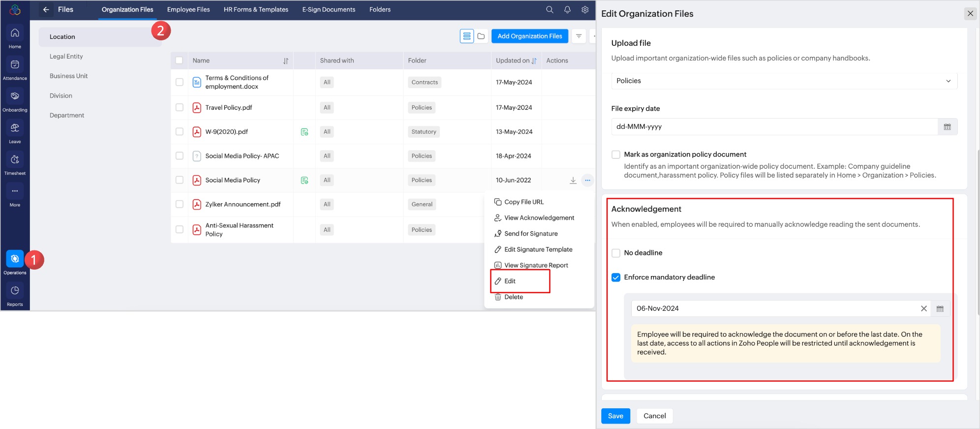980x429 pixels.
Task: Switch to folder view of files
Action: point(481,36)
